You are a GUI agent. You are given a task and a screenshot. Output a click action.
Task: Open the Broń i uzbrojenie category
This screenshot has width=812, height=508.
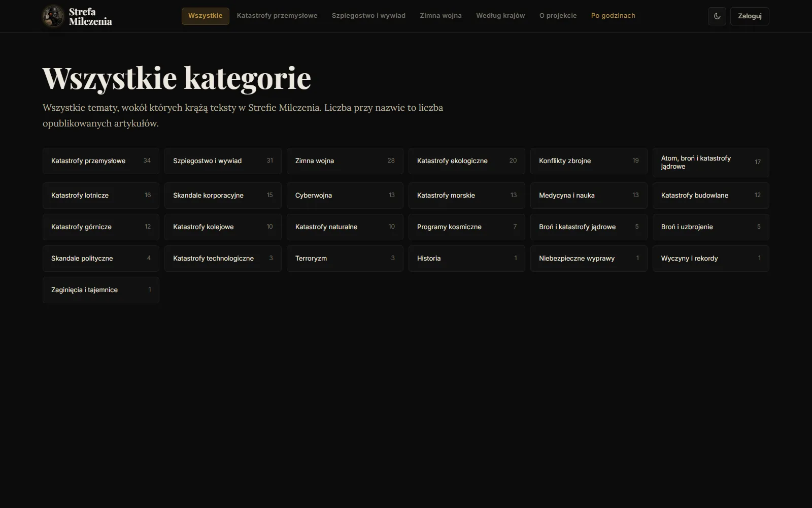(x=711, y=227)
